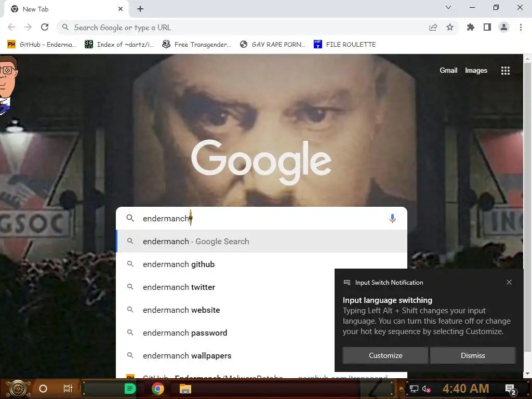This screenshot has width=532, height=399.
Task: Open File Explorer from the taskbar
Action: point(185,389)
